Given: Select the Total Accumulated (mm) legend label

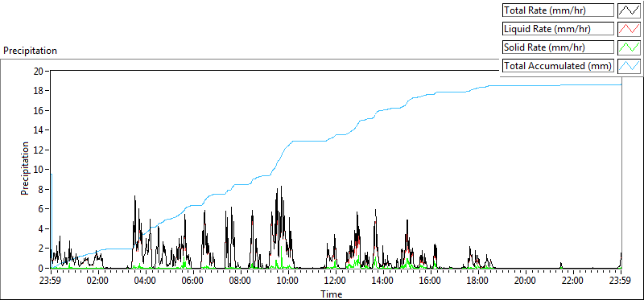Looking at the screenshot, I should tap(558, 66).
